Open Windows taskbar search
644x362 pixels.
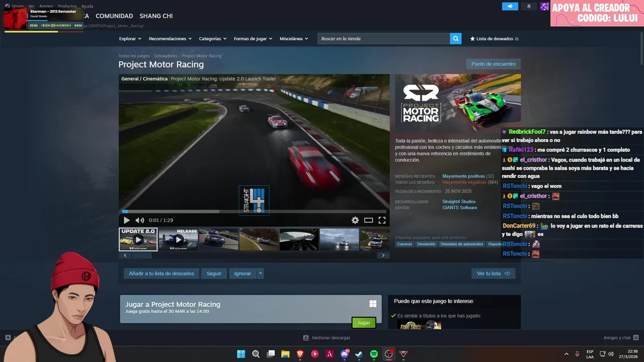[256, 354]
